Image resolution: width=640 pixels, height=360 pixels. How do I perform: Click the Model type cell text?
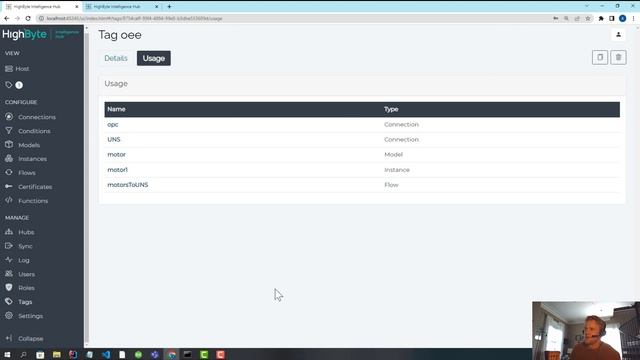(393, 155)
